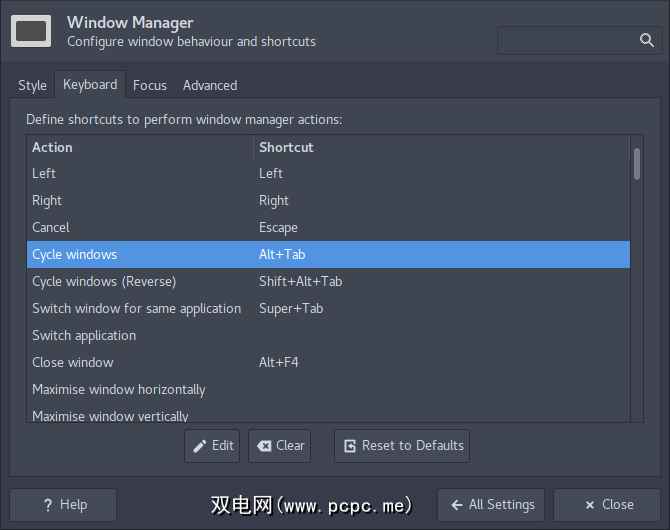Go to the Advanced tab
This screenshot has height=530, width=670.
click(x=210, y=86)
